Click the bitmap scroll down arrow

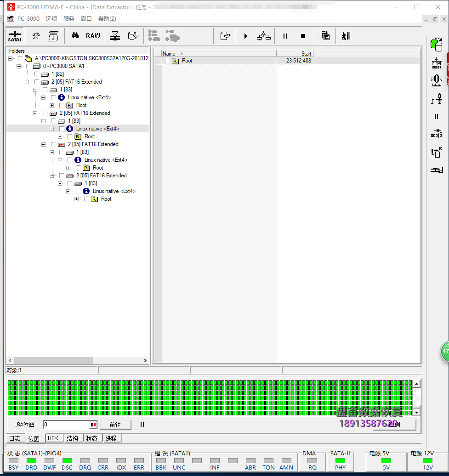tap(416, 412)
